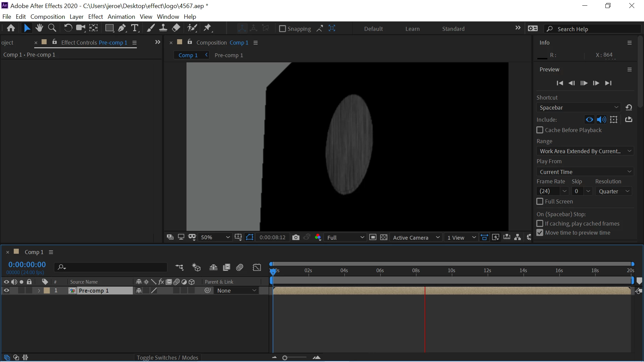Select the Puppet Pin tool
The width and height of the screenshot is (644, 362).
[x=208, y=28]
